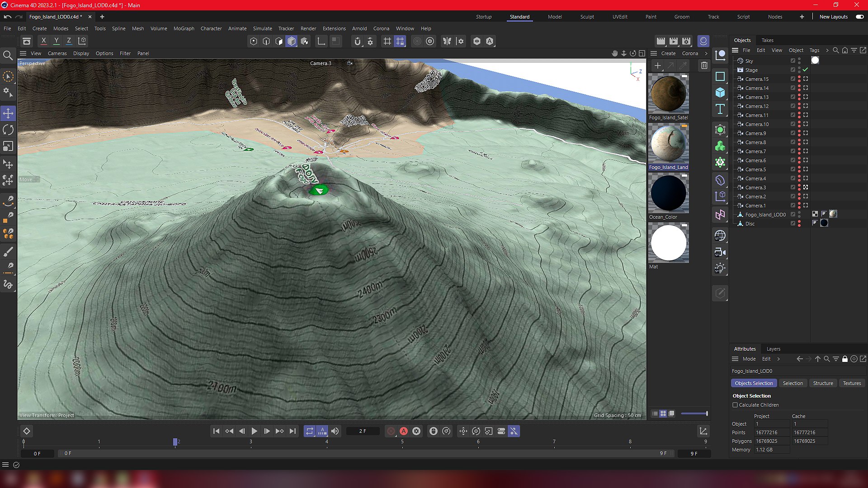Undo the last action
The image size is (868, 488).
pyautogui.click(x=8, y=17)
